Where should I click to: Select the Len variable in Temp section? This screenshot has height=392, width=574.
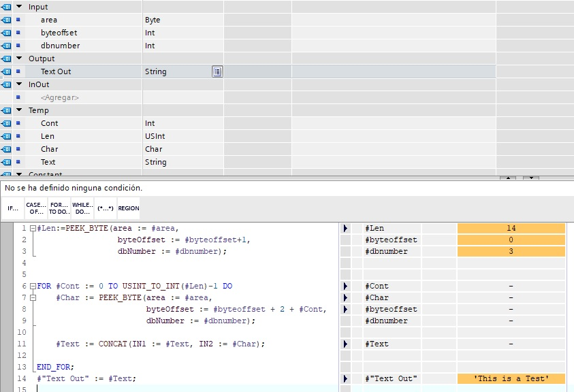(48, 136)
